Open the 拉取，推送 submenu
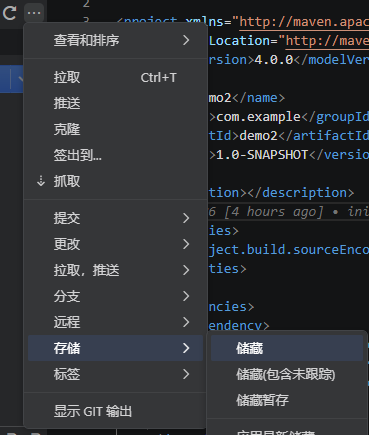 pos(115,270)
